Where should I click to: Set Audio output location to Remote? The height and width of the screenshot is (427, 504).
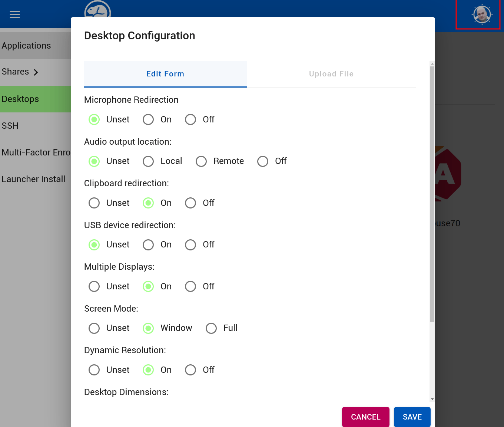(x=201, y=161)
